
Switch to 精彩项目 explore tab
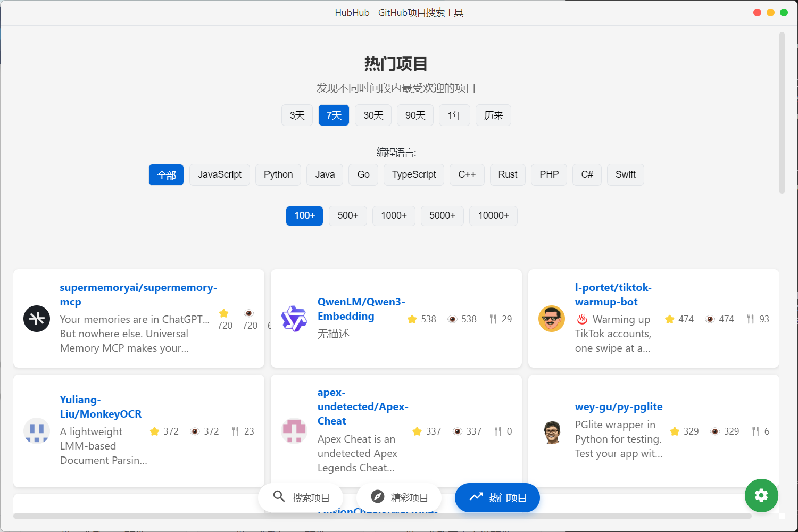tap(399, 497)
